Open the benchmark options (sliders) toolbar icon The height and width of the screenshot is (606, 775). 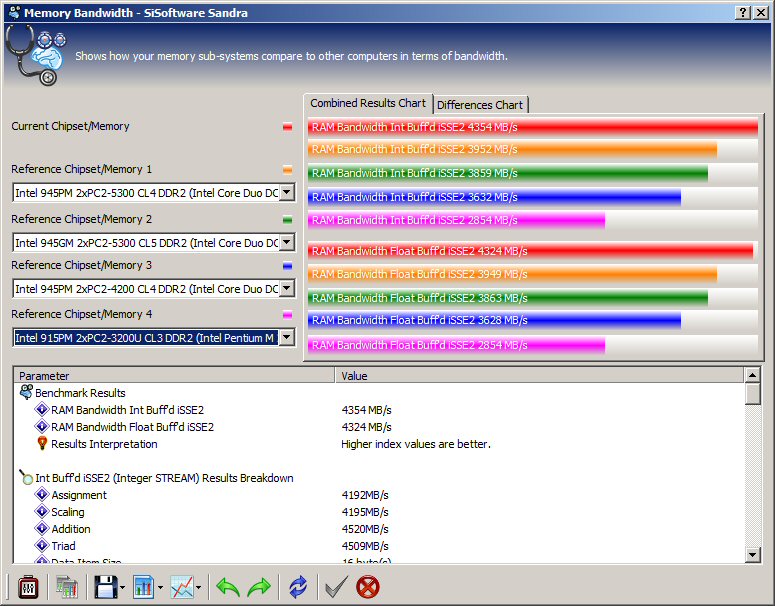[x=28, y=587]
